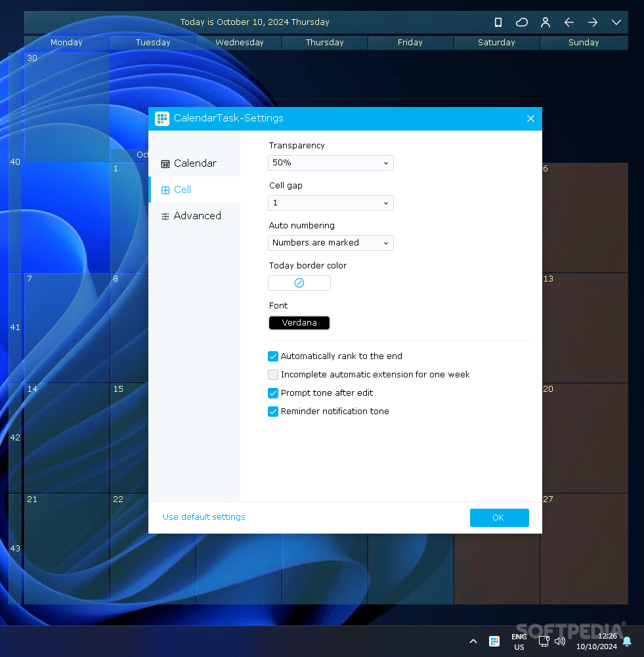
Task: Open the Transparency dropdown
Action: pyautogui.click(x=330, y=163)
